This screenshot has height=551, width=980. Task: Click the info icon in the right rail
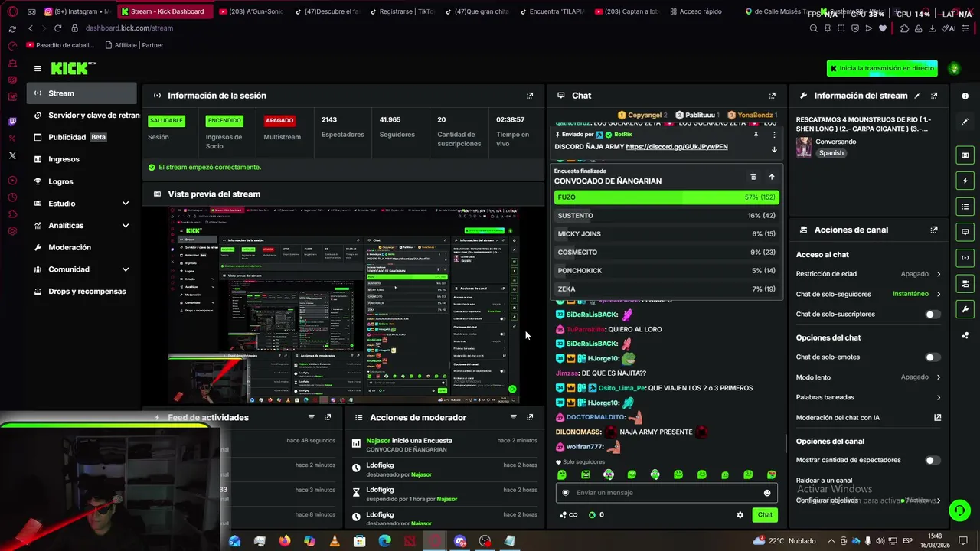click(965, 96)
